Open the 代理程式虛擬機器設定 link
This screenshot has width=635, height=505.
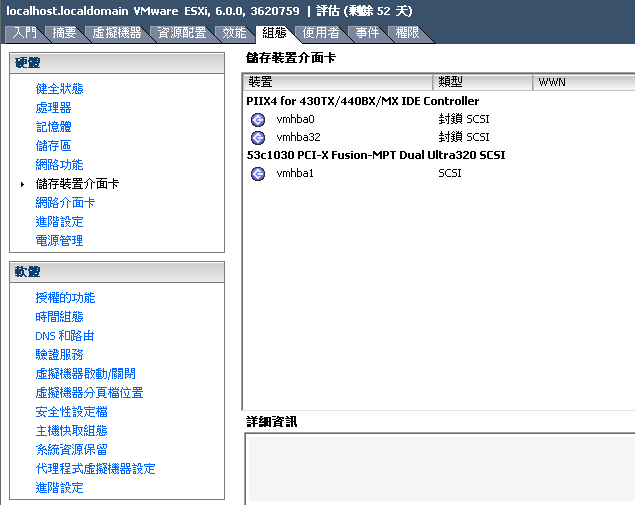pos(96,469)
